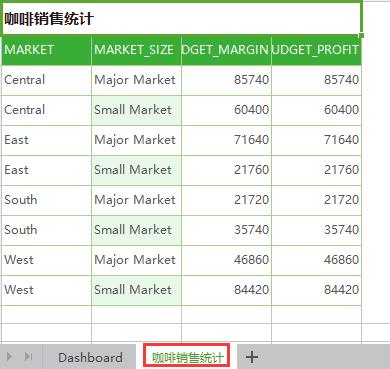390x369 pixels.
Task: Jump to last sheet arrow
Action: pos(29,357)
